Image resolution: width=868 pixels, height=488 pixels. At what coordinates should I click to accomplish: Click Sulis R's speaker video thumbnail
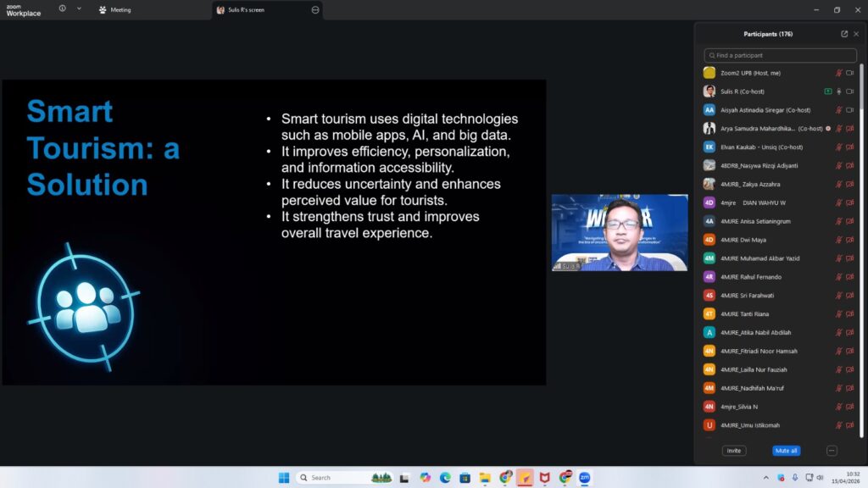coord(619,233)
